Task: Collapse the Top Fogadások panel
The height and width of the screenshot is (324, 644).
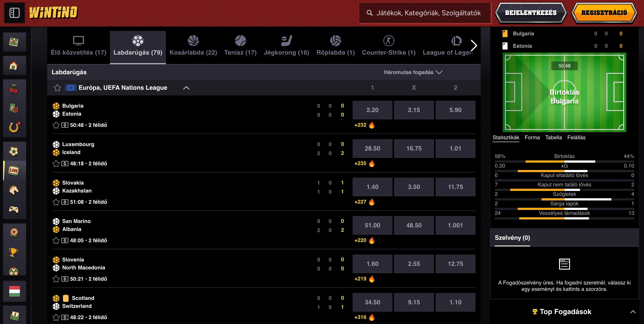Action: pyautogui.click(x=633, y=312)
